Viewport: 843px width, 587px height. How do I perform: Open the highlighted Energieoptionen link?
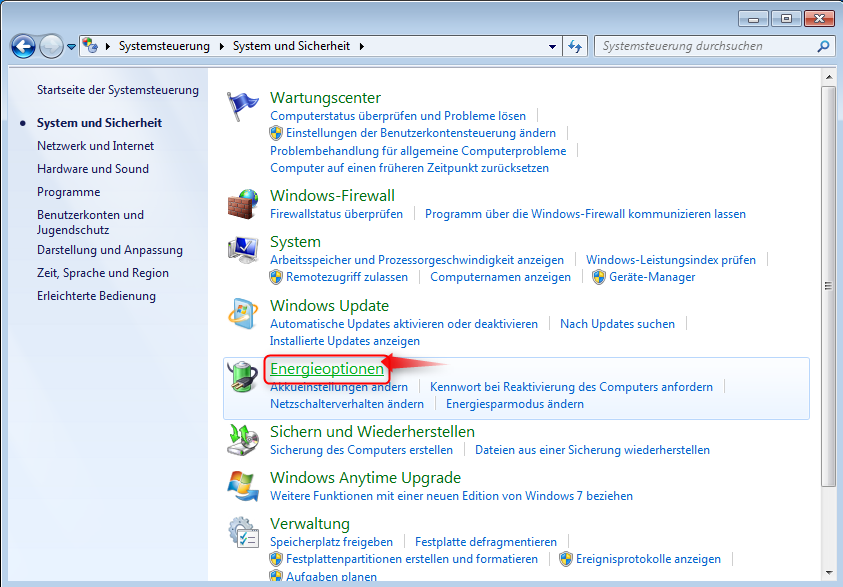327,369
